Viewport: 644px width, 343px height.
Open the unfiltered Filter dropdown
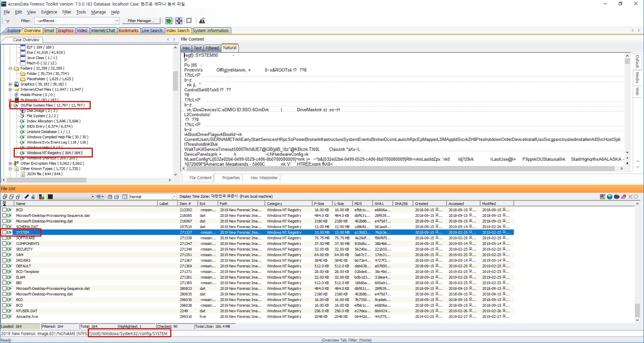117,21
